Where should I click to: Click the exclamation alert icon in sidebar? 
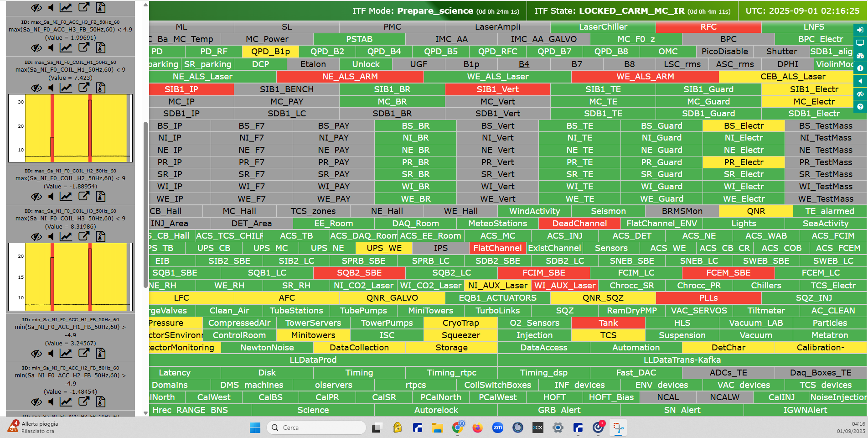[860, 68]
